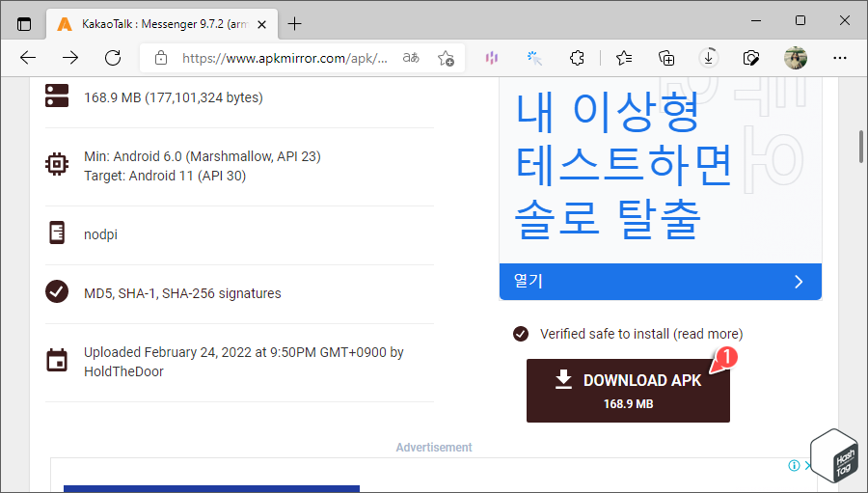
Task: Go forward to next page
Action: pyautogui.click(x=70, y=58)
